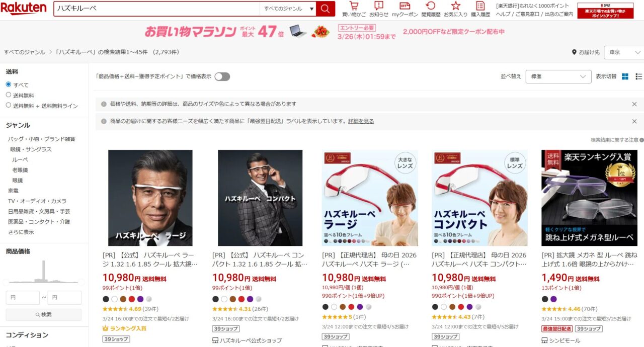
Task: Click the 詳細を見る link
Action: 361,121
